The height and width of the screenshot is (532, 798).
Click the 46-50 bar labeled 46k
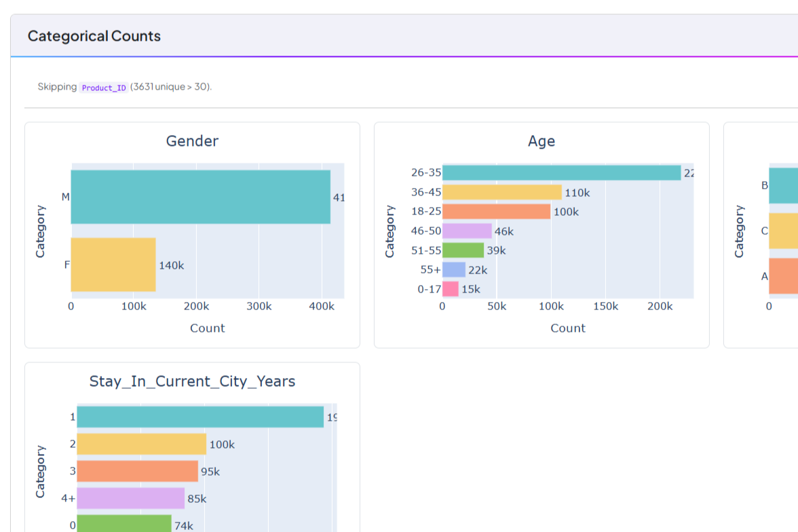tap(467, 231)
